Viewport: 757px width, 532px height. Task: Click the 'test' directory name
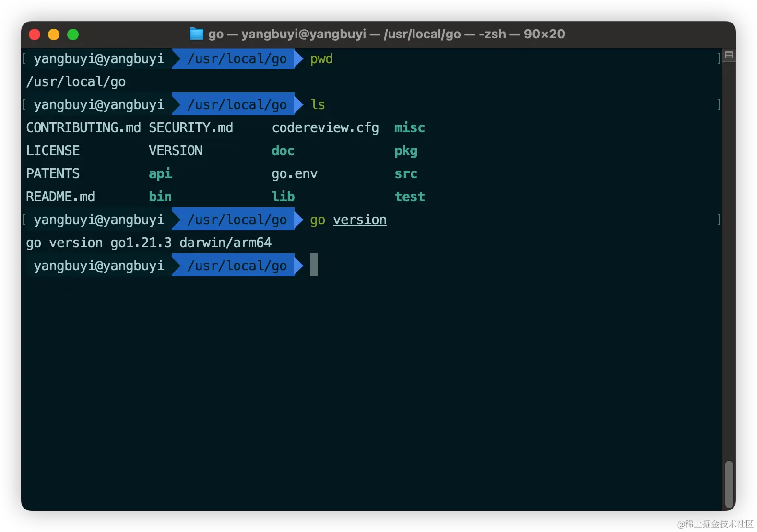(410, 197)
